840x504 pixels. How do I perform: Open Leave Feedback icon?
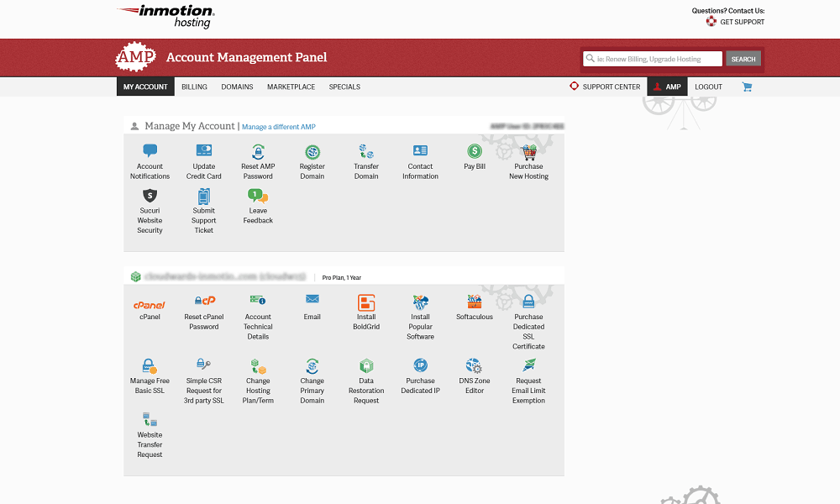(258, 196)
